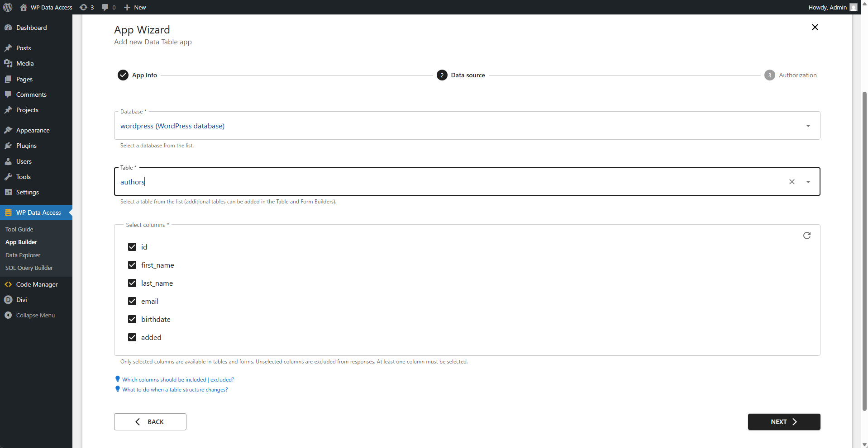Open the + New menu in the admin bar
Image resolution: width=868 pixels, height=448 pixels.
(x=134, y=7)
